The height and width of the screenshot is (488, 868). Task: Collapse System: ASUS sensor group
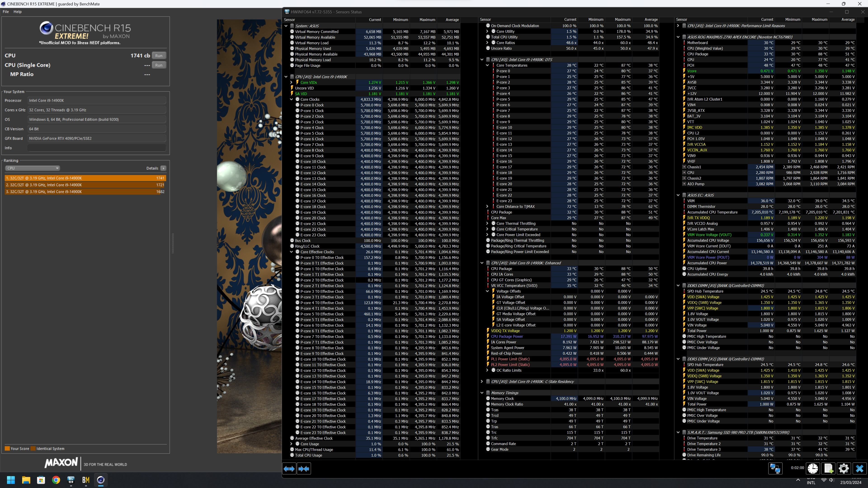[x=286, y=26]
